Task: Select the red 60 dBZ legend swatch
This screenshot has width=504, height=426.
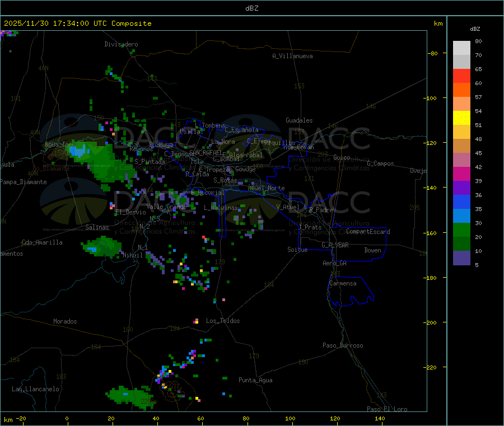Action: 461,76
